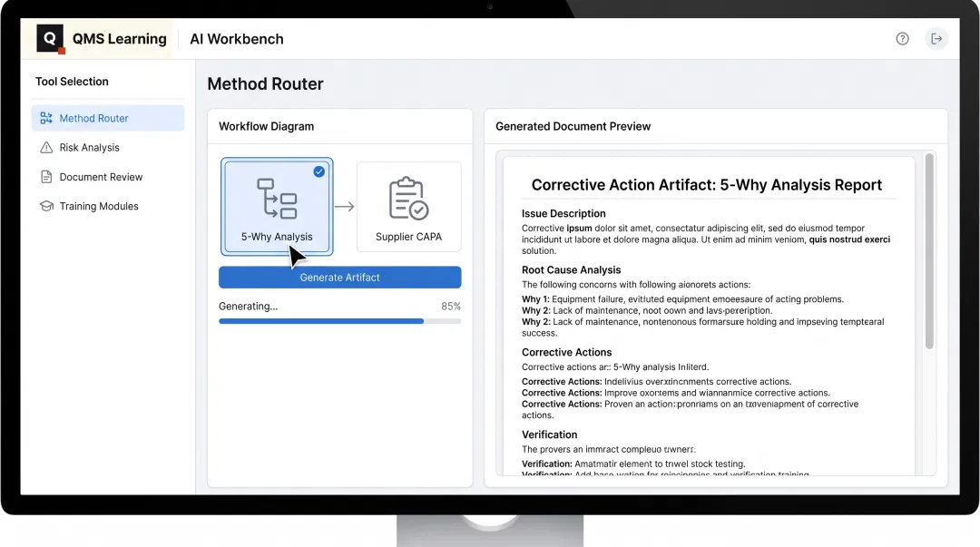Click the Root Cause Analysis heading
The height and width of the screenshot is (547, 980).
(x=572, y=270)
